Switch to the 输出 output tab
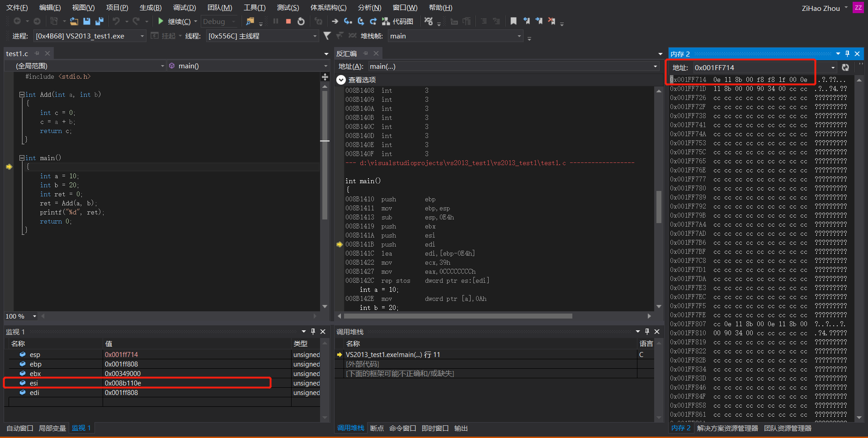This screenshot has width=868, height=438. [461, 428]
